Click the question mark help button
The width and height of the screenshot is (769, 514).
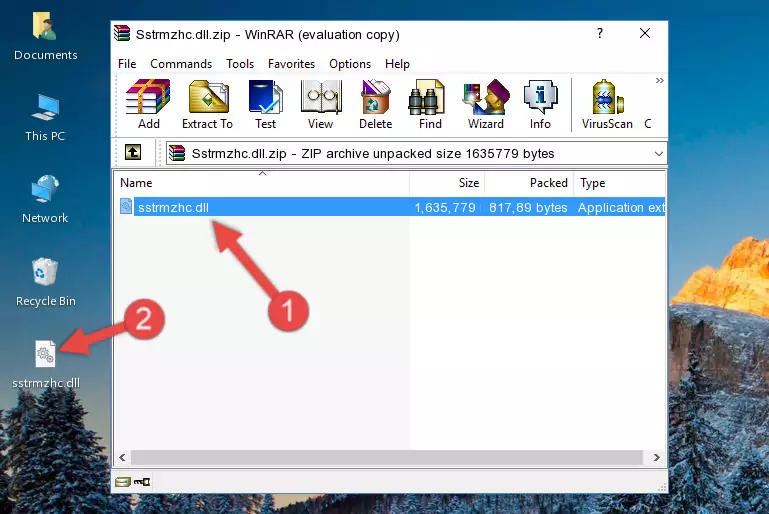click(600, 33)
